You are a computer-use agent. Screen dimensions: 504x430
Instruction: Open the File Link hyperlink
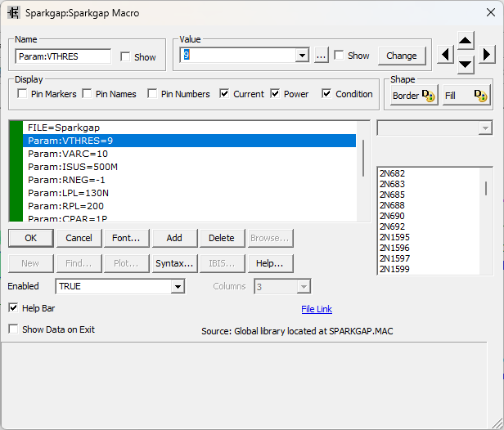coord(317,309)
